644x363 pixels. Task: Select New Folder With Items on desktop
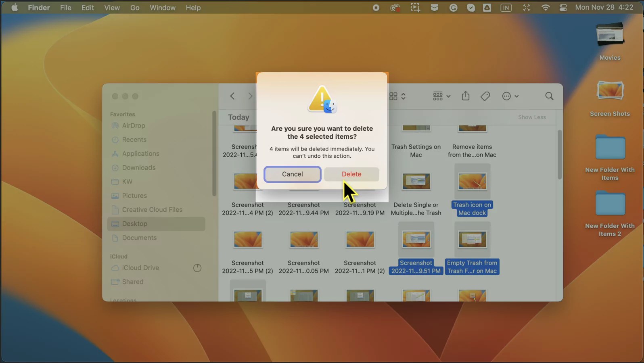610,157
